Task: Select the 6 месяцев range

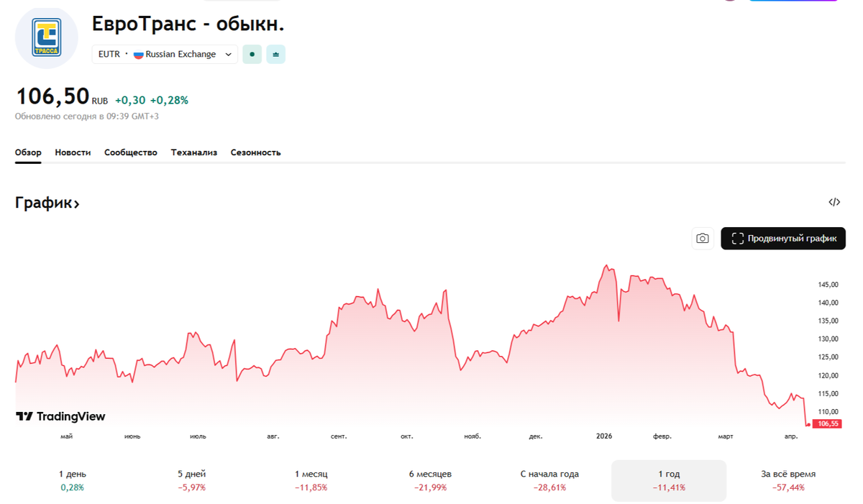Action: [430, 480]
